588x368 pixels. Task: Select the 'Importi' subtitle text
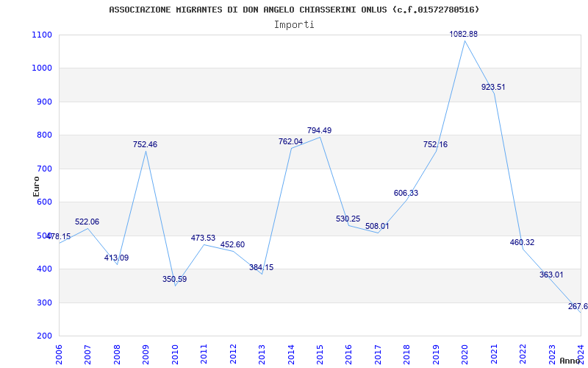click(294, 25)
